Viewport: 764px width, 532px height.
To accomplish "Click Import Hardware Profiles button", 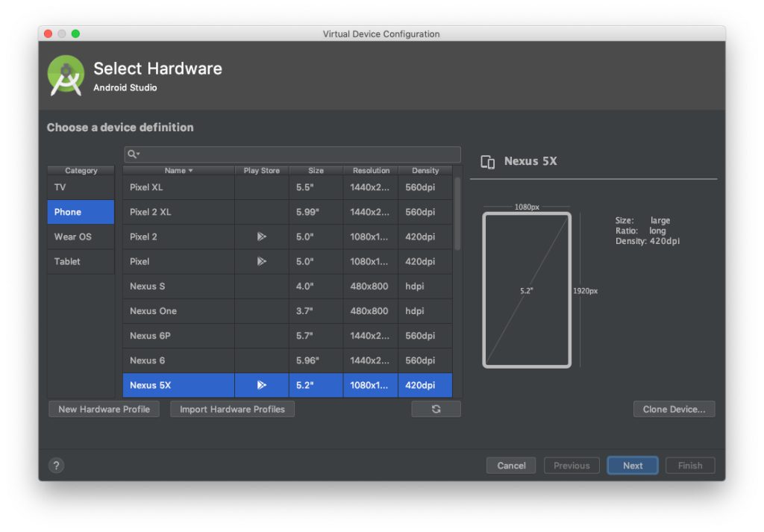I will pyautogui.click(x=233, y=409).
